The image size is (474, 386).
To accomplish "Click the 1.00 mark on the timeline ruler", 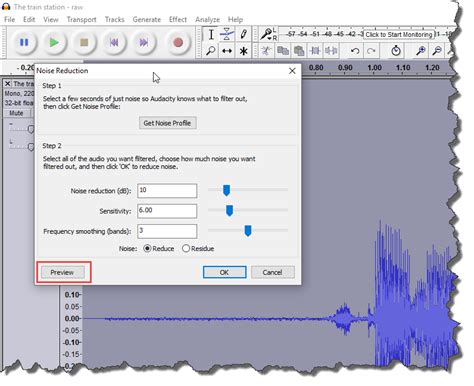I will [375, 68].
